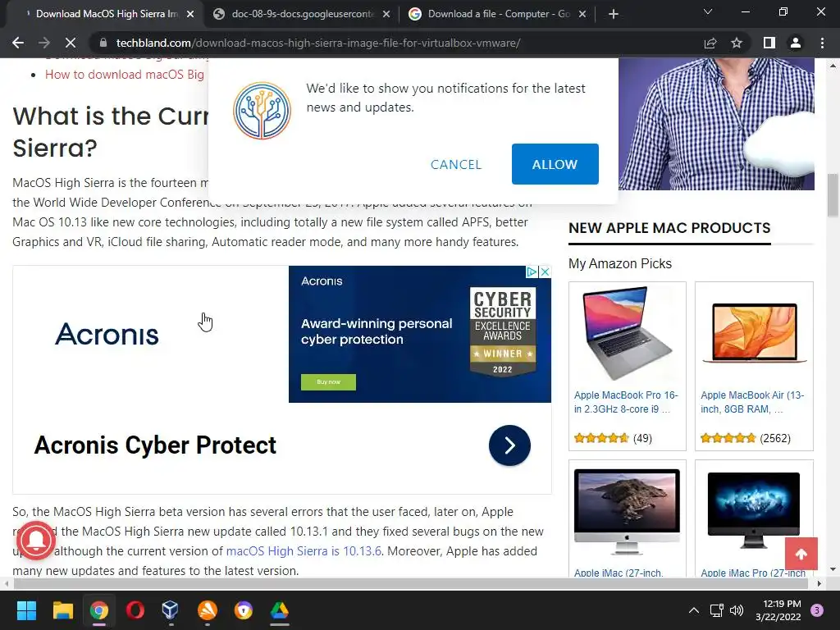Click the red back-to-top arrow button
Screen dimensions: 840x630
click(x=801, y=554)
